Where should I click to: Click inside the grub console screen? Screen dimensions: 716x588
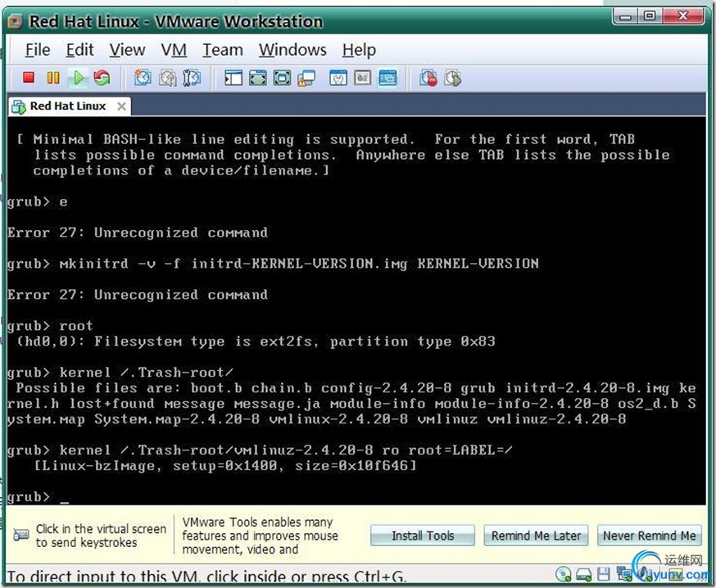pyautogui.click(x=356, y=310)
